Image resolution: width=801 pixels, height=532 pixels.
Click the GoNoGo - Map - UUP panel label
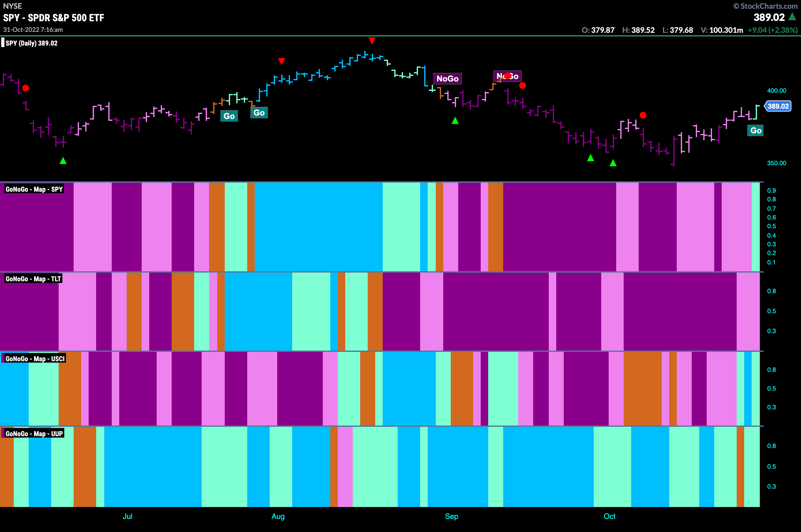click(x=34, y=434)
